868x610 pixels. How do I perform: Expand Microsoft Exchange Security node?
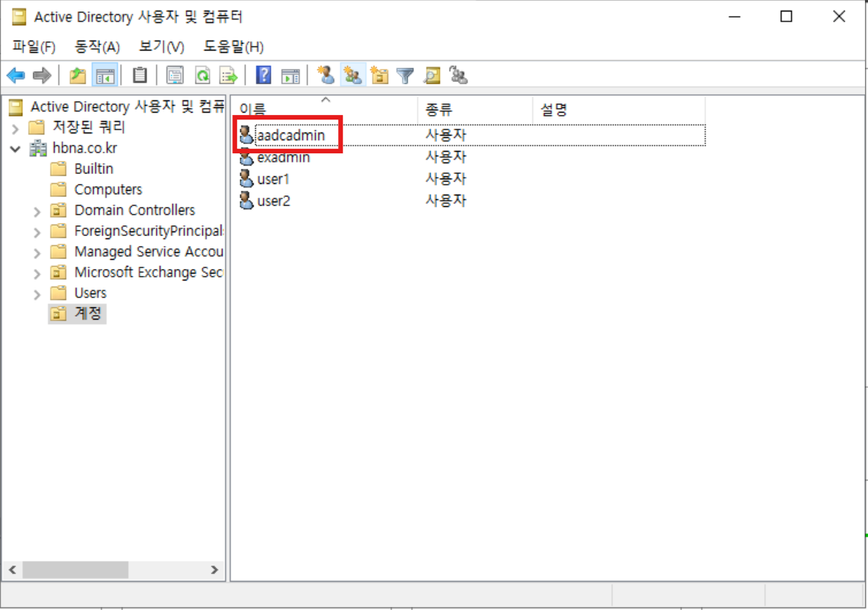37,274
